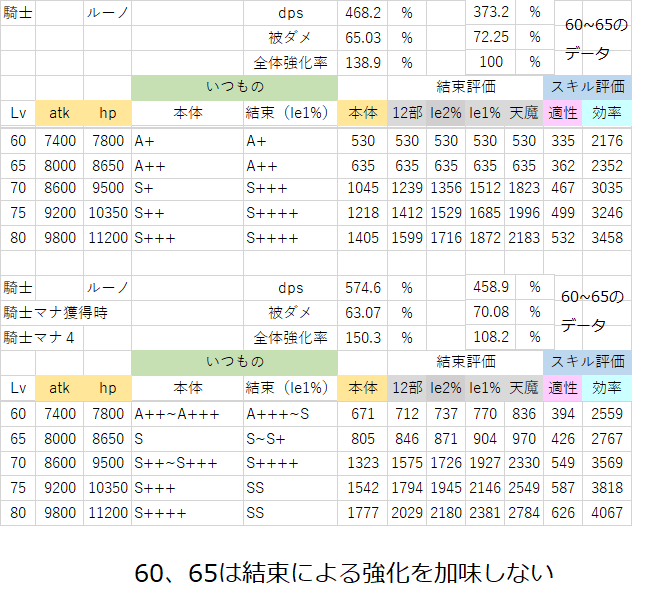Image resolution: width=648 pixels, height=615 pixels.
Task: Select the cell showing 108.2
Action: (491, 337)
